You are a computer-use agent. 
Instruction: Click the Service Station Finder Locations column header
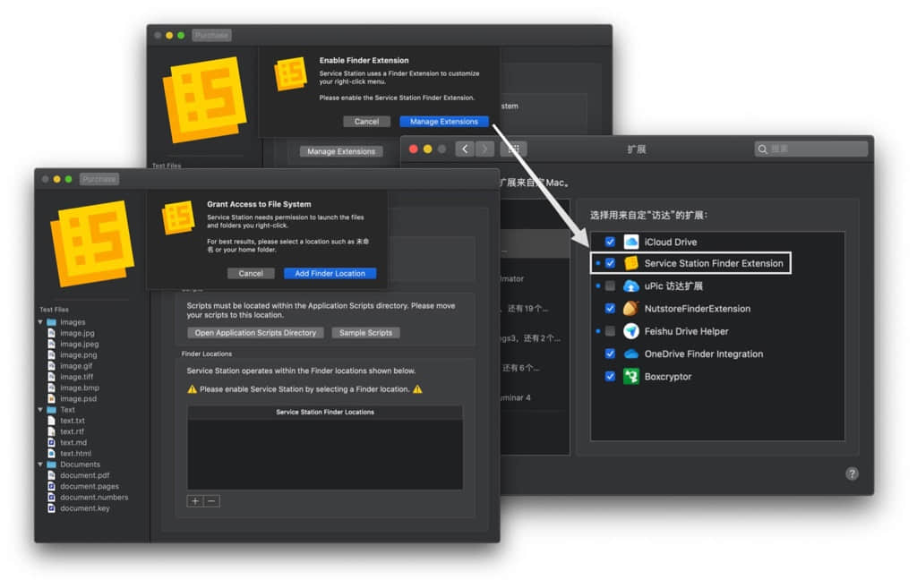325,412
